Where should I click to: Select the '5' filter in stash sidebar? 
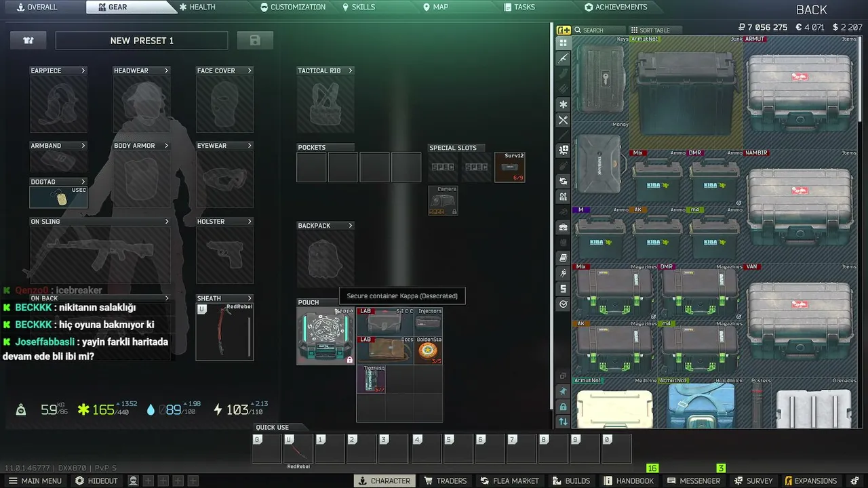pos(563,289)
